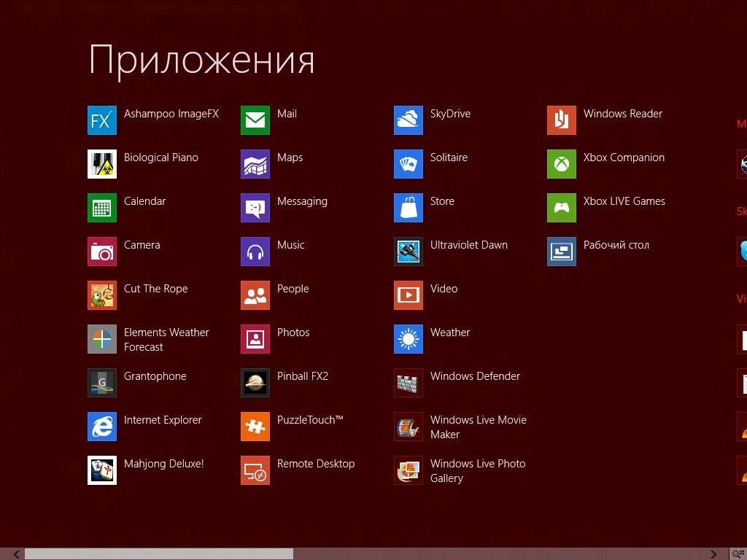Viewport: 747px width, 560px height.
Task: Open Windows Reader icon
Action: pyautogui.click(x=562, y=120)
